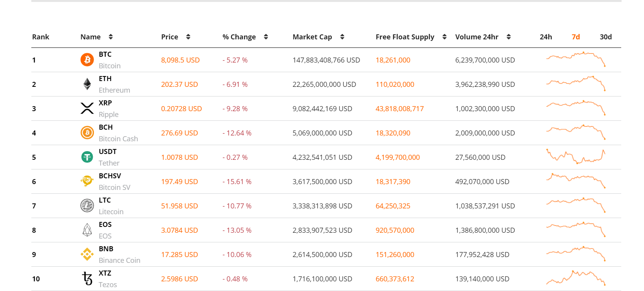Click the Bitcoin Cash logo icon
This screenshot has height=291, width=644.
point(87,133)
